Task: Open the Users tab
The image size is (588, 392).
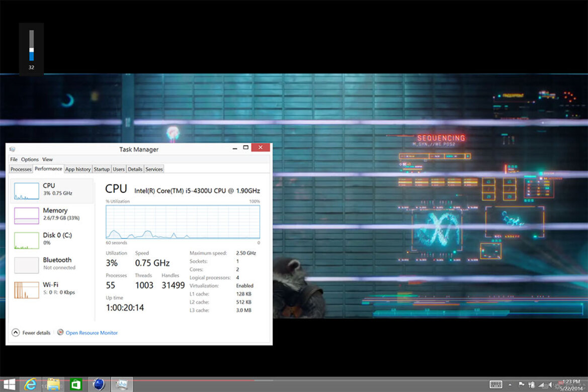Action: click(119, 169)
